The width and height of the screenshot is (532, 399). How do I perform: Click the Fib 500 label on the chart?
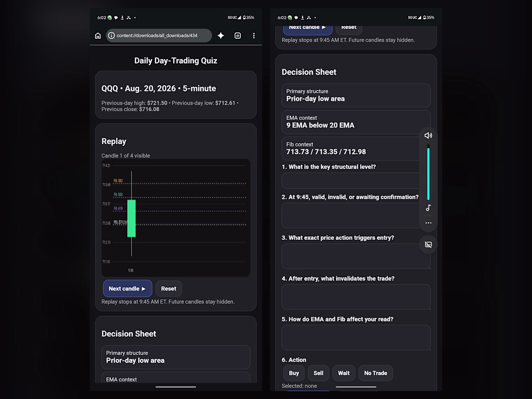118,195
